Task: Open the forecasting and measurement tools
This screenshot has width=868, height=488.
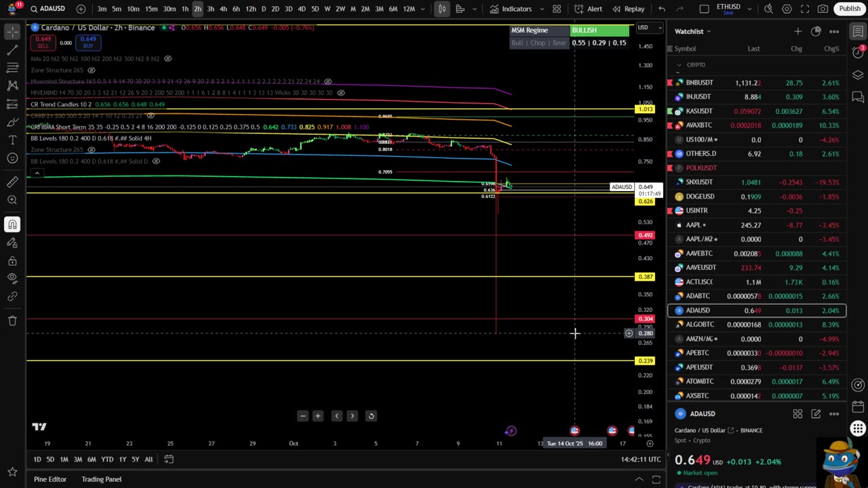Action: pos(12,104)
